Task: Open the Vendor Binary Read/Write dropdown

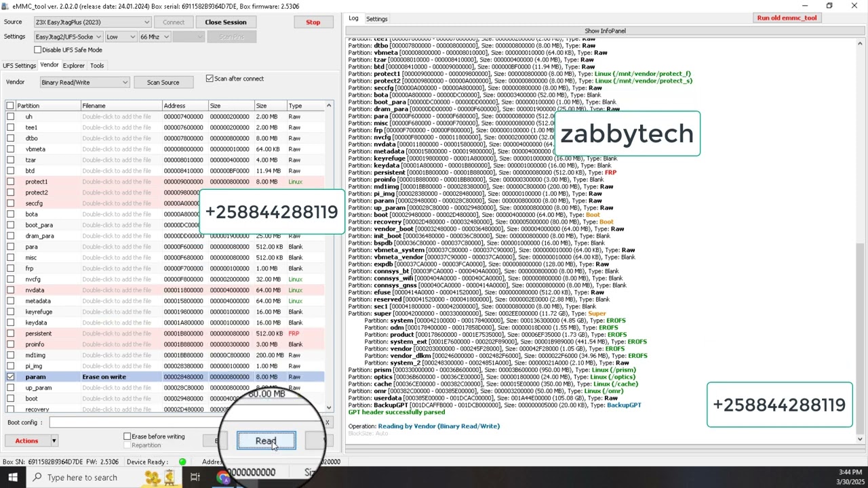Action: point(84,83)
